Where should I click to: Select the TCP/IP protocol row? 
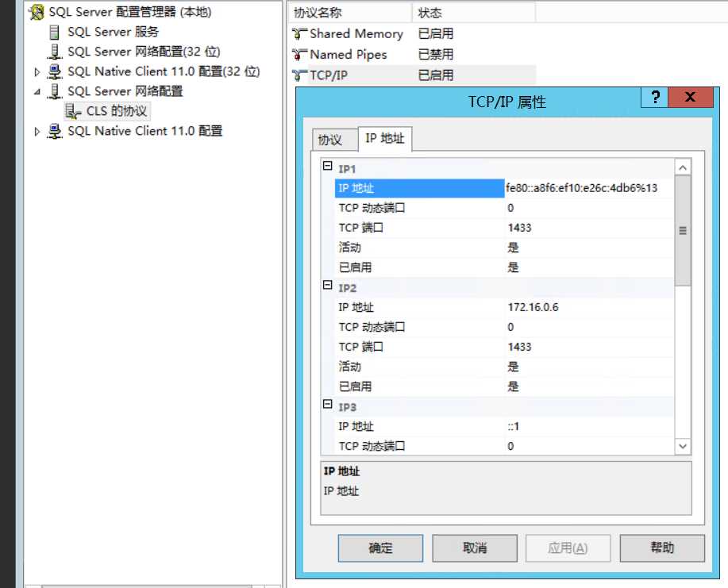(x=412, y=75)
